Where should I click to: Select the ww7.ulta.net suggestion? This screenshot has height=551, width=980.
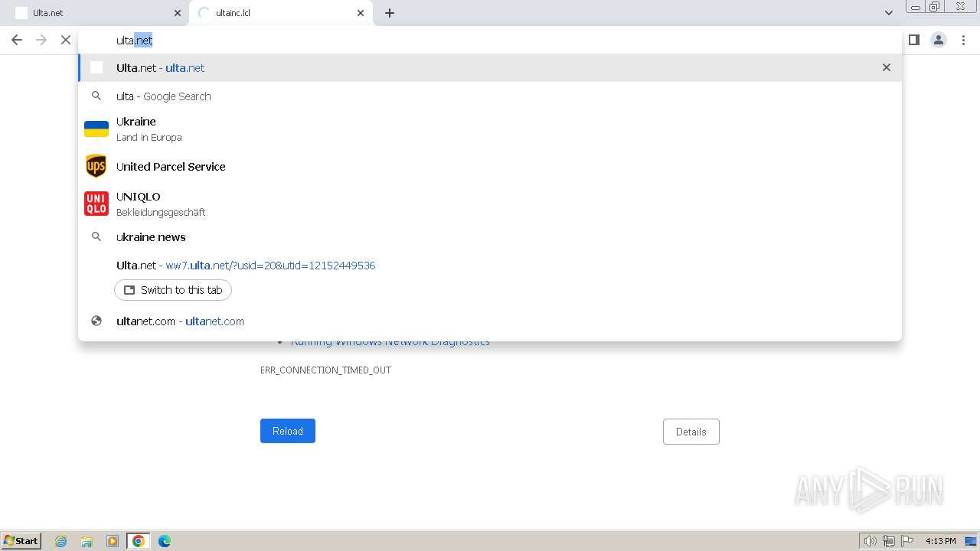coord(490,266)
